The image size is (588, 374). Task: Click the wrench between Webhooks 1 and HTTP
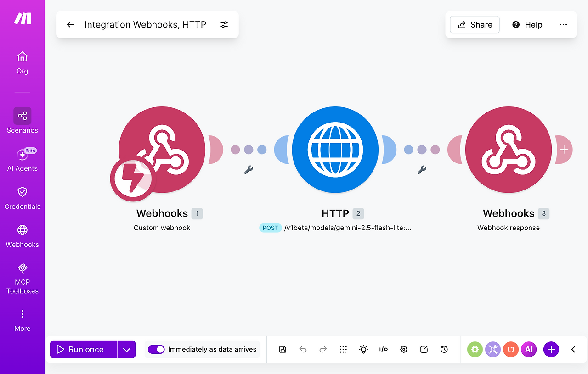(249, 170)
